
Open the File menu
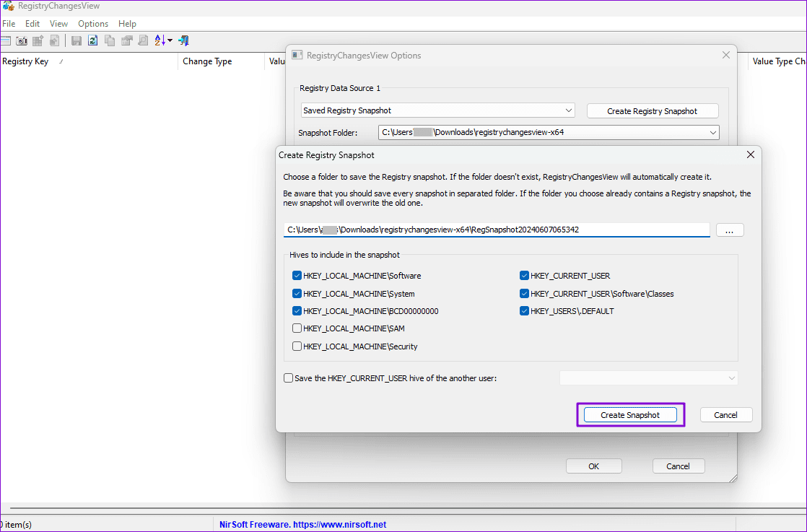[9, 24]
